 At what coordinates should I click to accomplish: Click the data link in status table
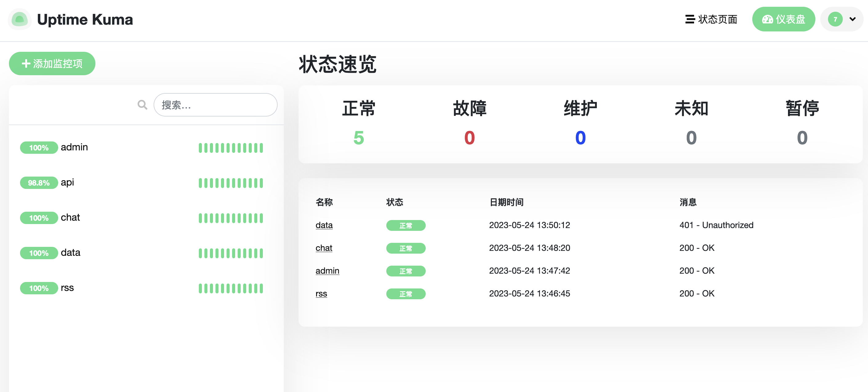click(323, 225)
